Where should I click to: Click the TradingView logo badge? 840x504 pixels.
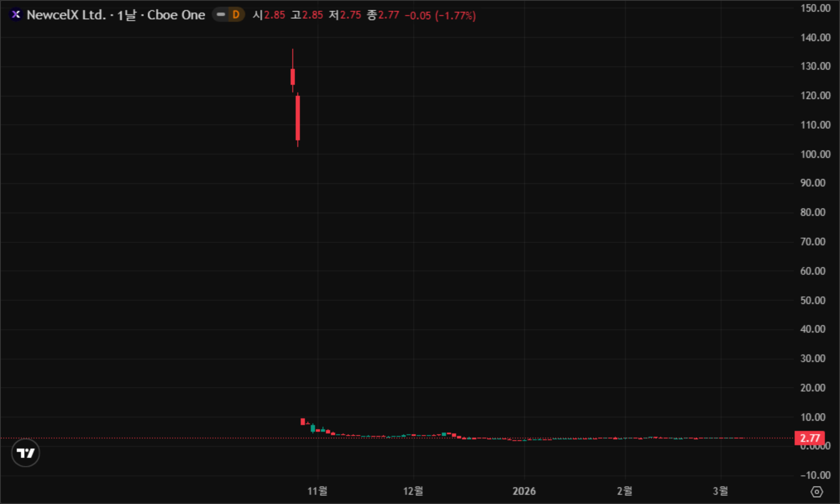[x=26, y=453]
